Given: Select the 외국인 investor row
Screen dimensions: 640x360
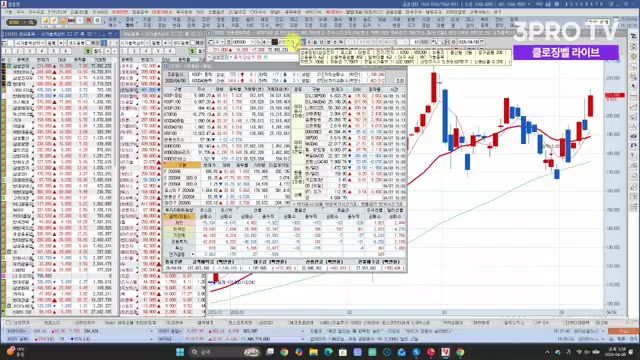Looking at the screenshot, I should (284, 229).
